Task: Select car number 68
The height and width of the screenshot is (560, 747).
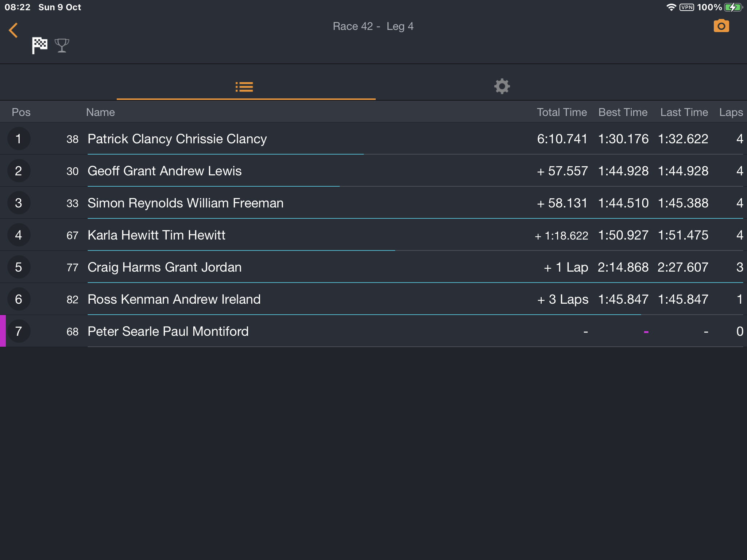Action: tap(73, 332)
